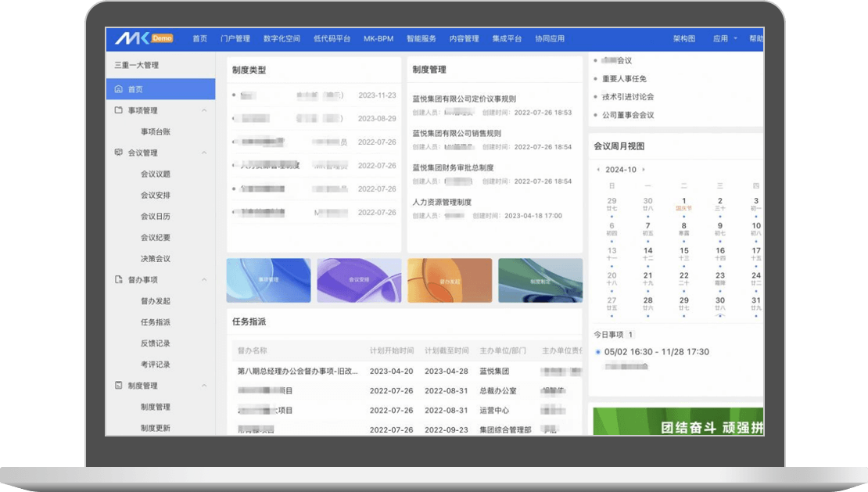Image resolution: width=868 pixels, height=492 pixels.
Task: Click the meeting icon beside 会议管理
Action: 119,153
